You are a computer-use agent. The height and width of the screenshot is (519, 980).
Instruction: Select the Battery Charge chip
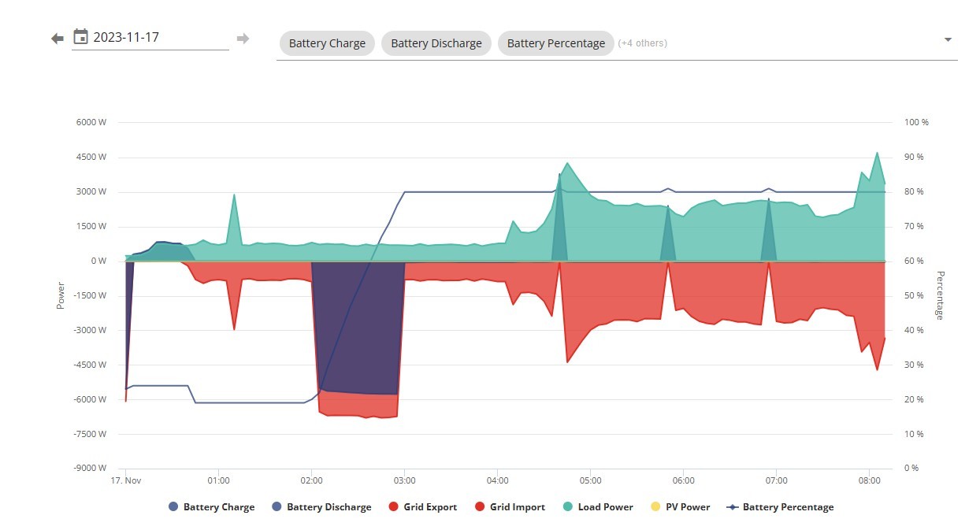tap(327, 43)
